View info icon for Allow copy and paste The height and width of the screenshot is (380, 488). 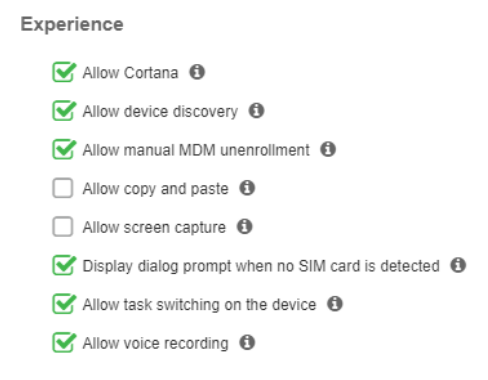pyautogui.click(x=247, y=188)
